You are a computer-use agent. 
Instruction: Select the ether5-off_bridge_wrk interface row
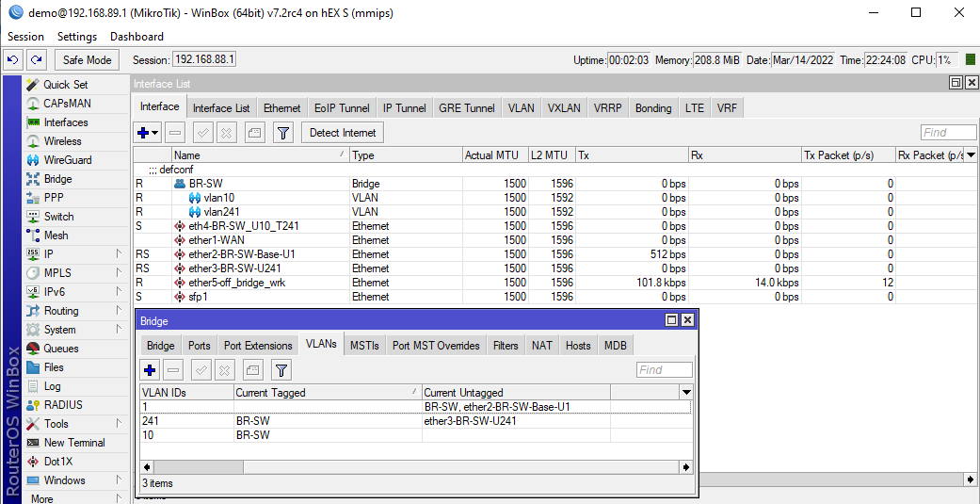coord(555,283)
